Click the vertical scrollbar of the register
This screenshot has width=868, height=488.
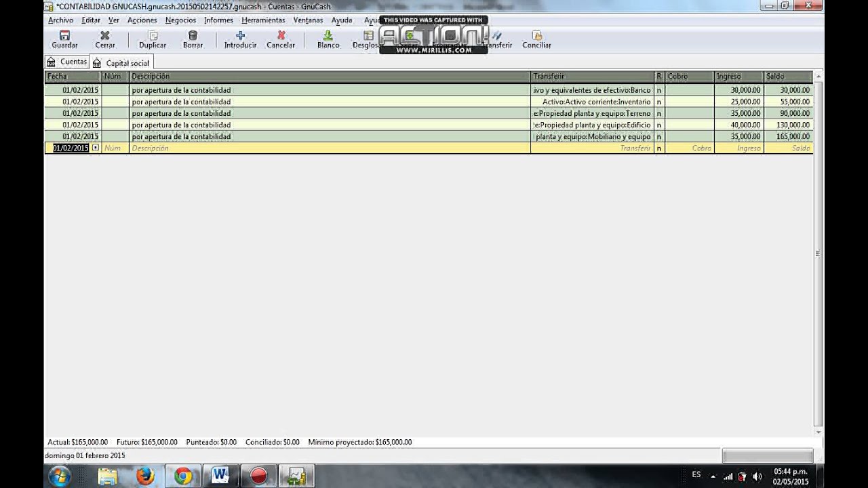[818, 254]
